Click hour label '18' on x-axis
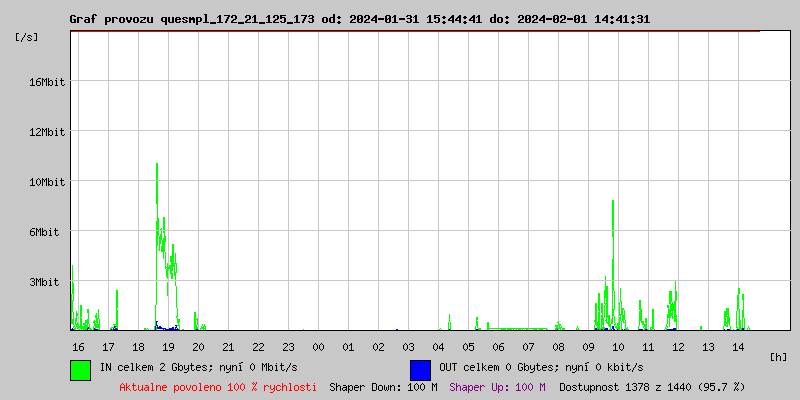The height and width of the screenshot is (400, 800). click(x=138, y=347)
